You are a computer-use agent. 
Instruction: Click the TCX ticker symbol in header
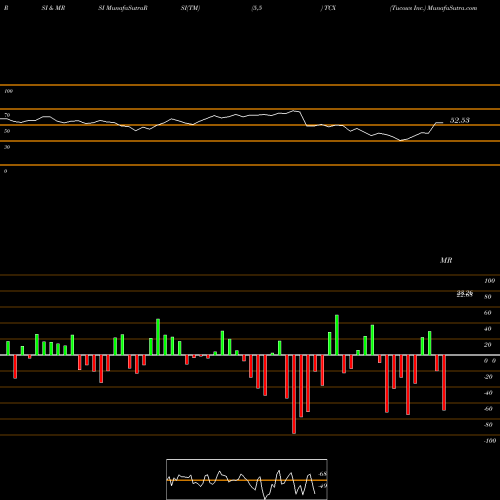[x=330, y=8]
